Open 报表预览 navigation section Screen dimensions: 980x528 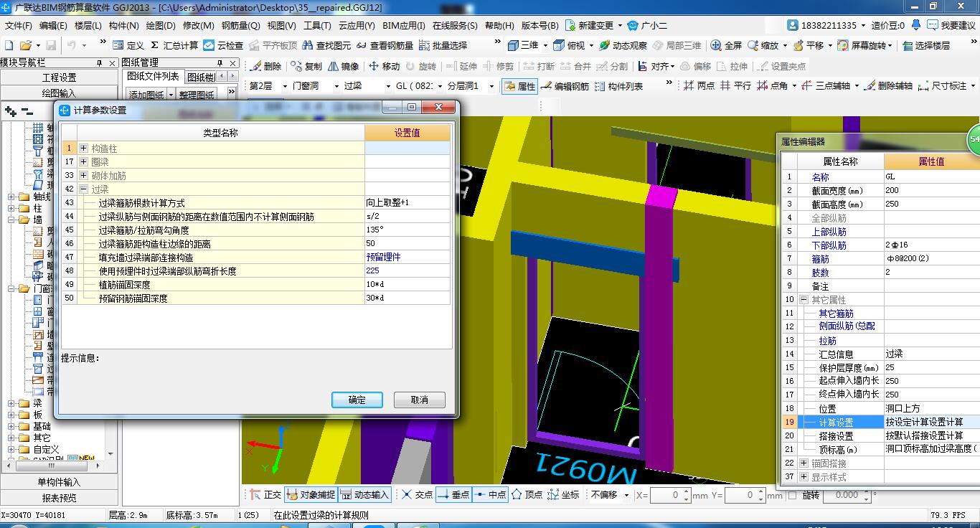[59, 498]
